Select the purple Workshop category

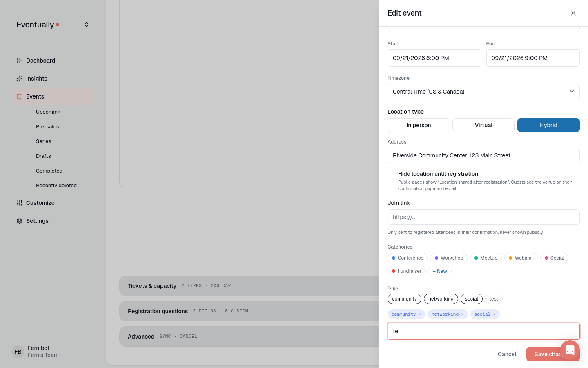pyautogui.click(x=449, y=258)
